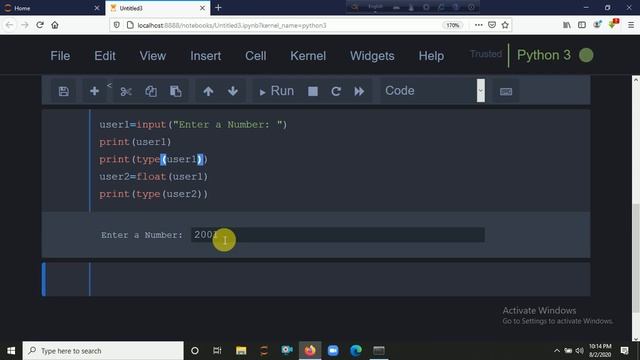Image resolution: width=640 pixels, height=360 pixels.
Task: Open the Insert menu
Action: click(x=205, y=56)
